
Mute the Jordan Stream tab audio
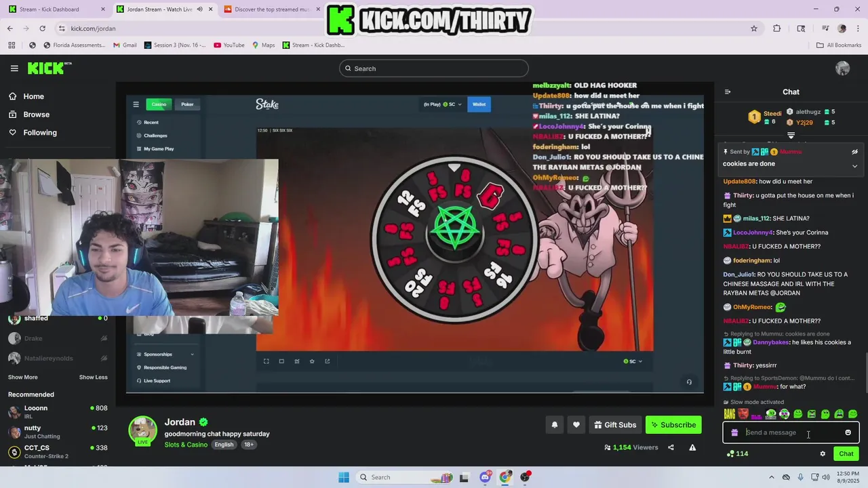click(x=199, y=9)
